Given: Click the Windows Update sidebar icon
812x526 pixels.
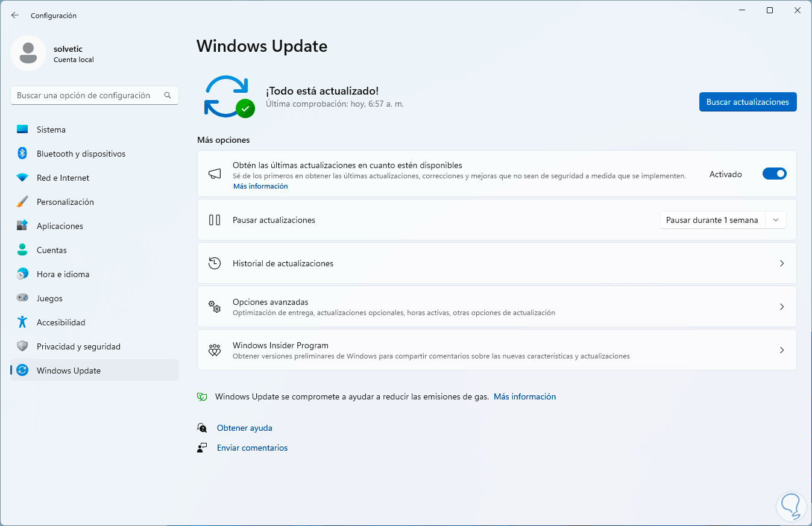Looking at the screenshot, I should coord(22,371).
